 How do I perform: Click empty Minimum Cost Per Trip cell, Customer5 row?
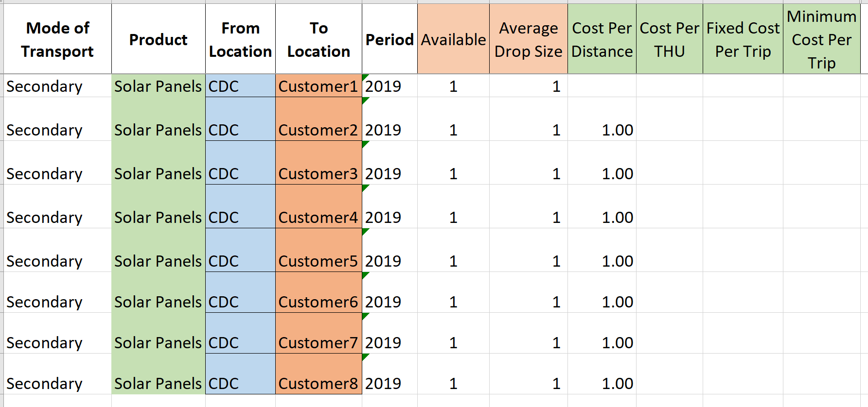822,250
